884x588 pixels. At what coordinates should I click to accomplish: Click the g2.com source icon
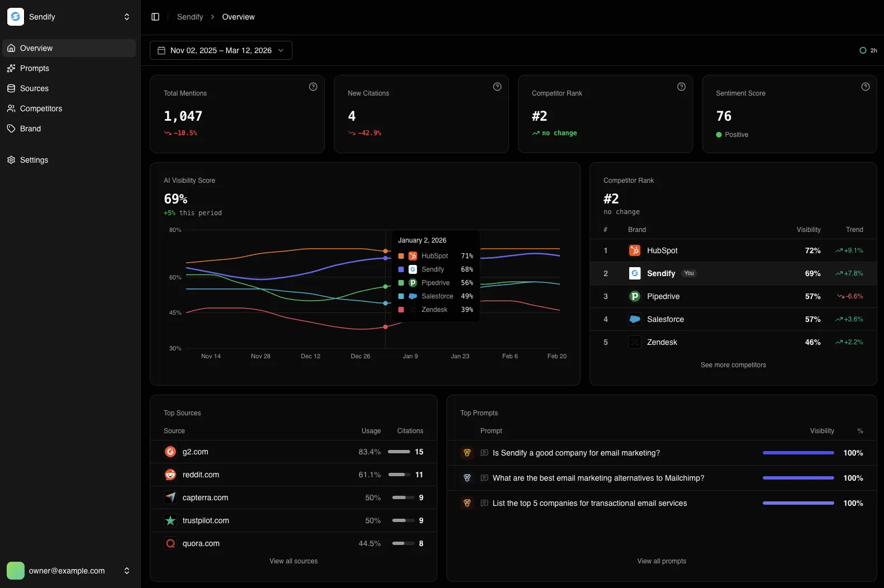point(170,452)
